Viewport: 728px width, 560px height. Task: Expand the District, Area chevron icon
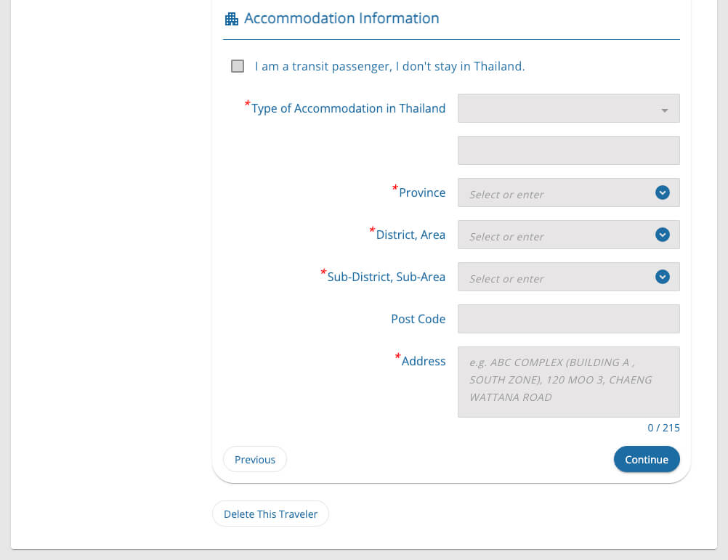pyautogui.click(x=663, y=235)
